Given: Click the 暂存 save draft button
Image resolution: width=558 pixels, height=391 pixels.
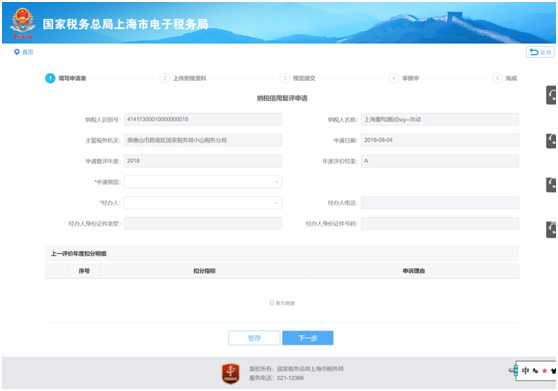Looking at the screenshot, I should (x=254, y=338).
